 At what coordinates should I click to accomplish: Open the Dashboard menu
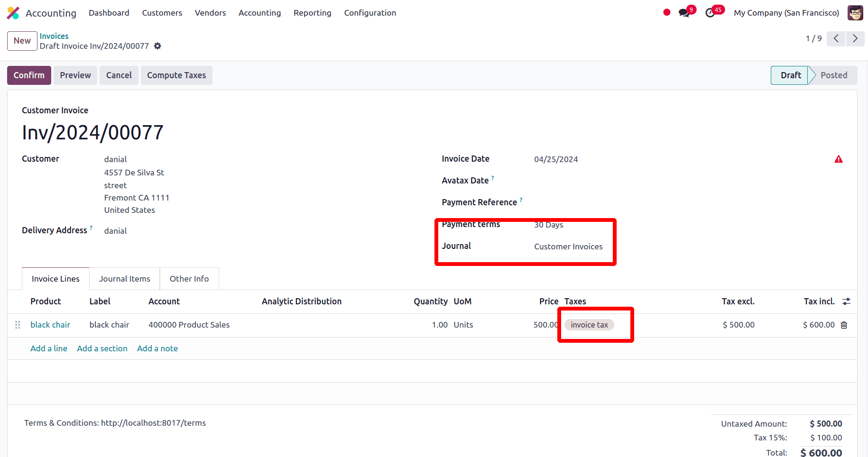[x=109, y=13]
